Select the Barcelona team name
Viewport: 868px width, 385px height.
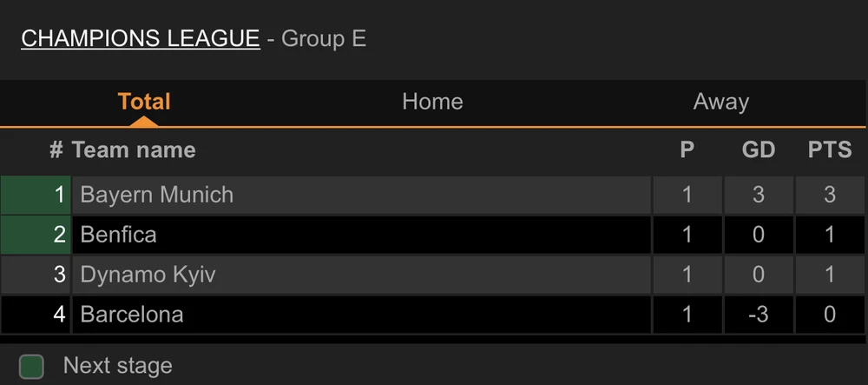[x=131, y=314]
